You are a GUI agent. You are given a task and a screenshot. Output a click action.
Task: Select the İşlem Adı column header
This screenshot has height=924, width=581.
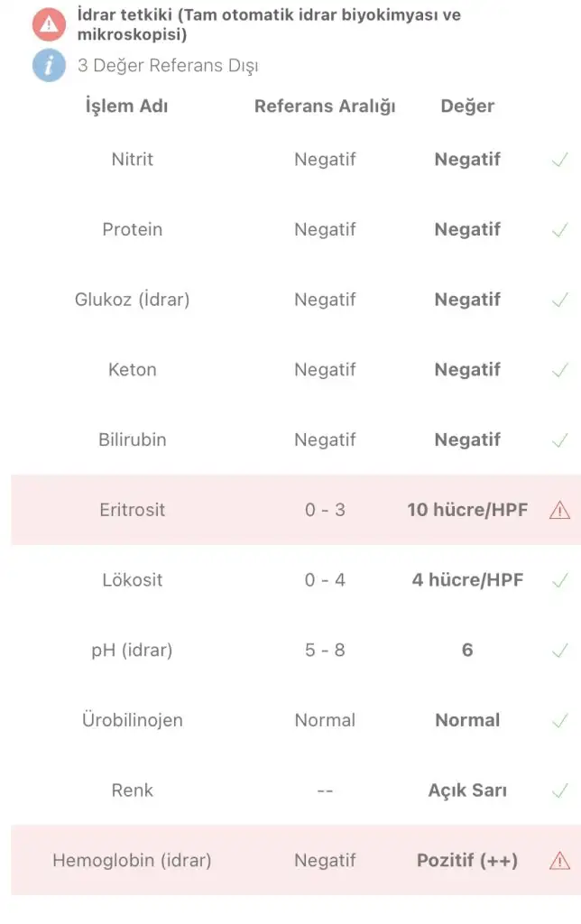tap(126, 106)
